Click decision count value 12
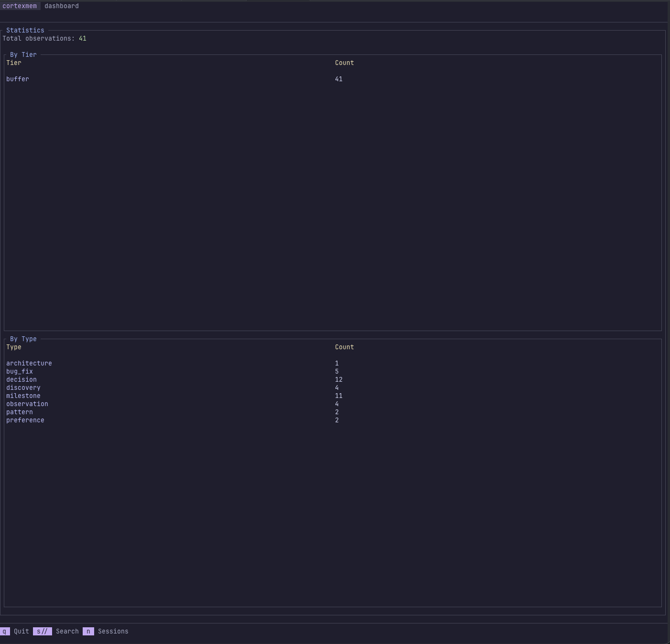Viewport: 670px width, 644px height. point(339,380)
